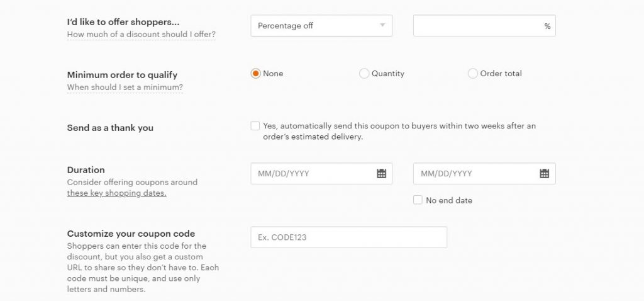Click the coupon code field showing Ex. CODE123

click(348, 237)
